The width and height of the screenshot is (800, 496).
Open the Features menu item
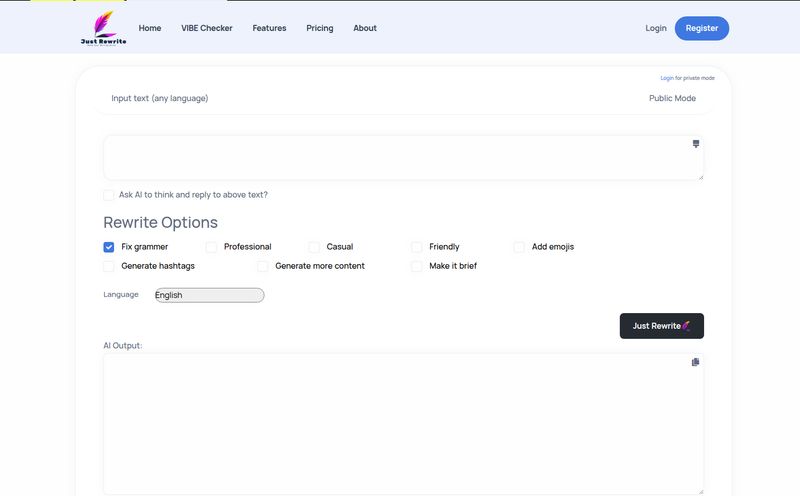click(269, 28)
